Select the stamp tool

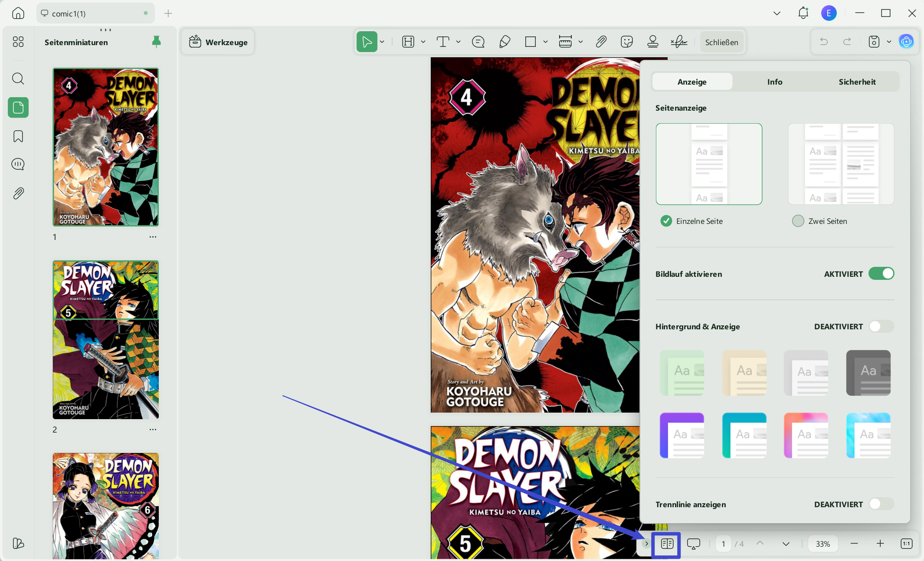pyautogui.click(x=653, y=42)
